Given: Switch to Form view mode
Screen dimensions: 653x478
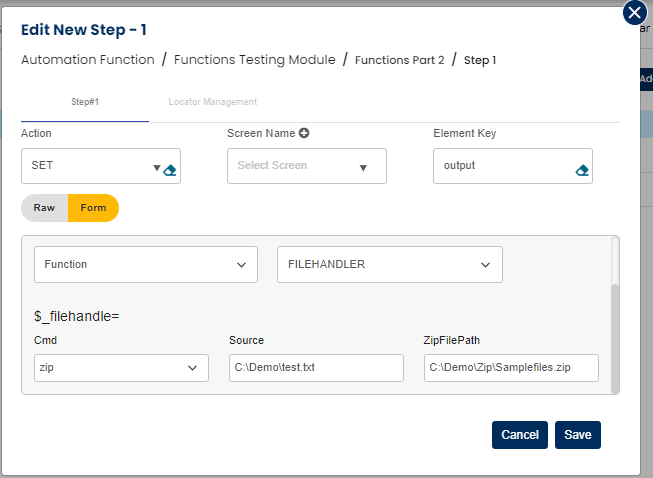Looking at the screenshot, I should [93, 208].
